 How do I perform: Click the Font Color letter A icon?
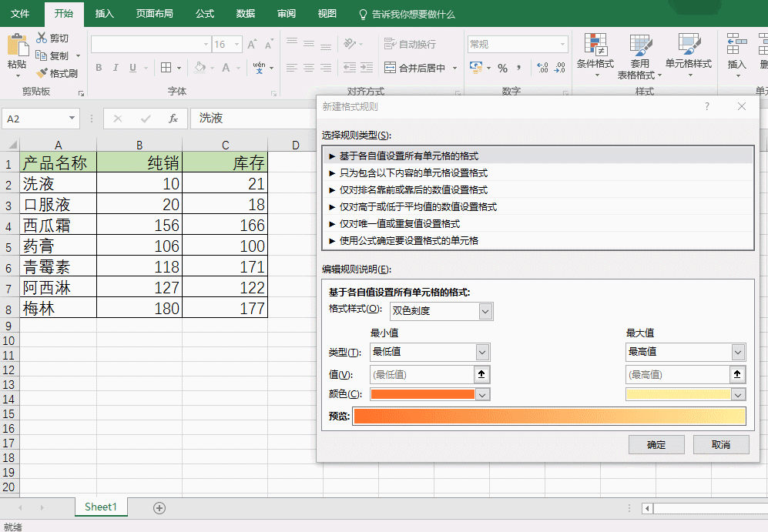pos(226,68)
